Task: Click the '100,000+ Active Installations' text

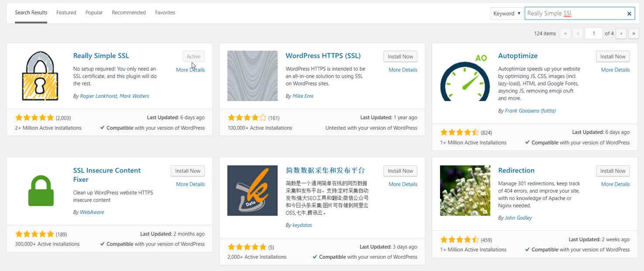Action: pyautogui.click(x=260, y=128)
